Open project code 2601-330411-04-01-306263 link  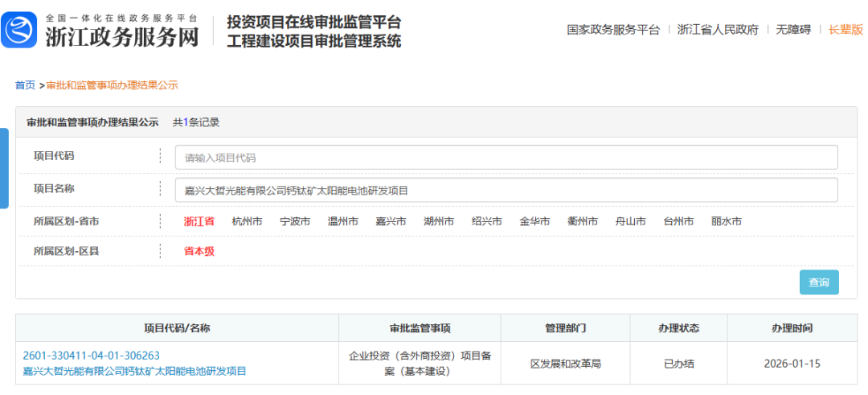coord(91,356)
